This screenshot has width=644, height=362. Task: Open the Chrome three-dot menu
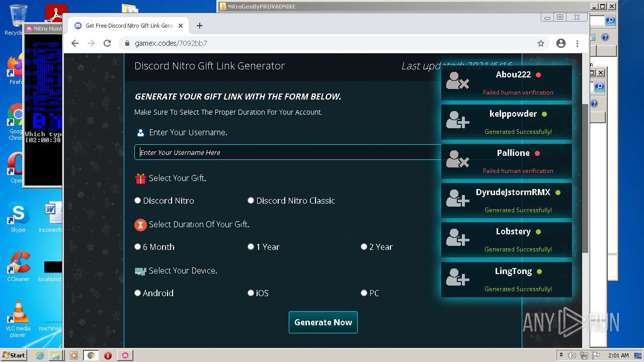578,43
